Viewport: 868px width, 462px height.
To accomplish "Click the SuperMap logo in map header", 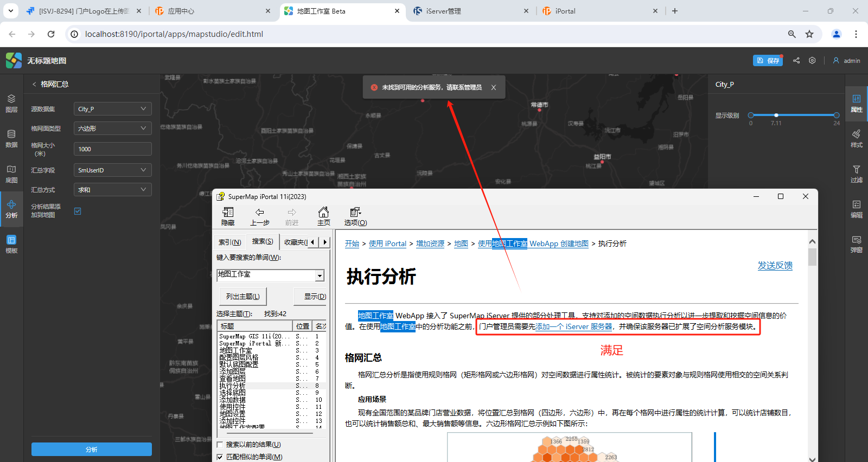I will pyautogui.click(x=14, y=61).
